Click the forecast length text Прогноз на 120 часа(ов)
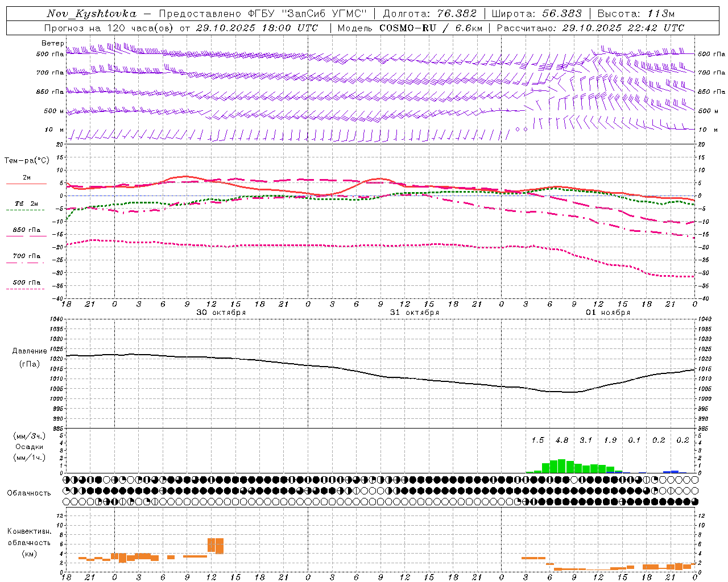 coord(109,28)
